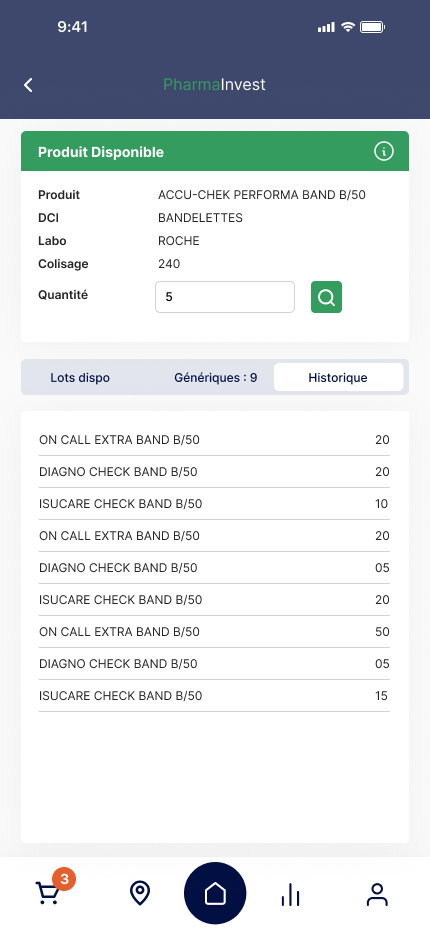The height and width of the screenshot is (932, 430).
Task: Open the user profile tab
Action: coord(377,894)
